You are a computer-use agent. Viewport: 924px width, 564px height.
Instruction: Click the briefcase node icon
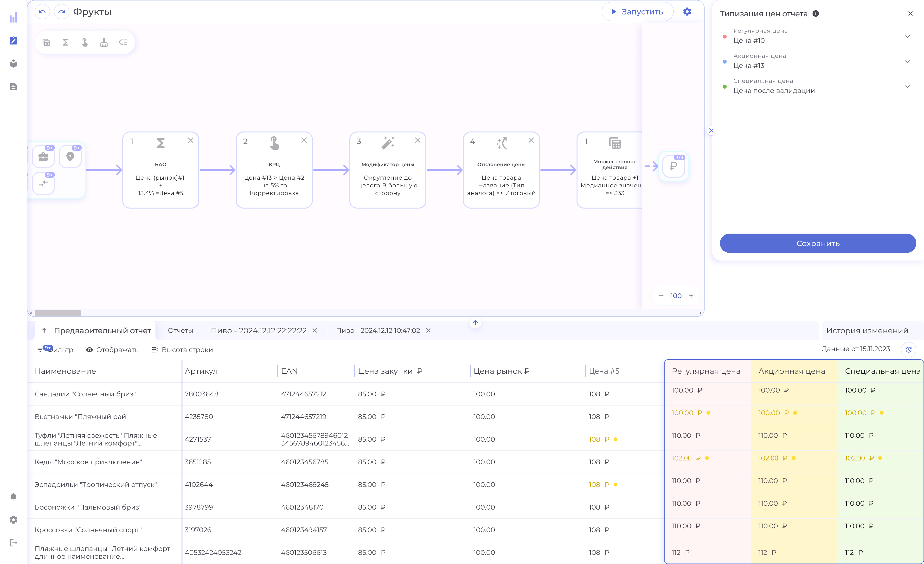44,157
